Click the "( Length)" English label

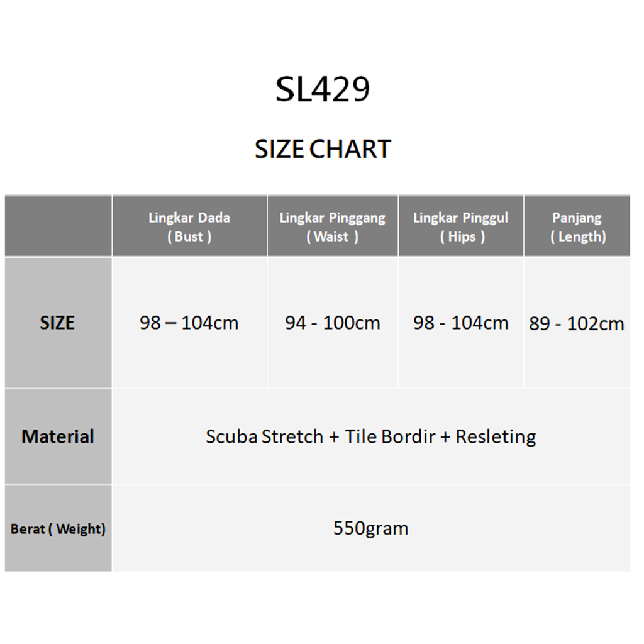[x=578, y=237]
